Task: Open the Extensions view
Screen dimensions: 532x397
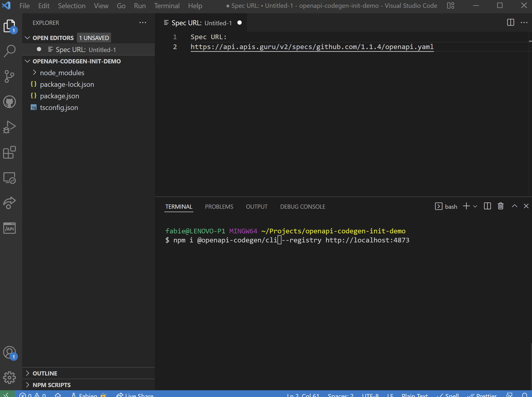Action: point(10,152)
